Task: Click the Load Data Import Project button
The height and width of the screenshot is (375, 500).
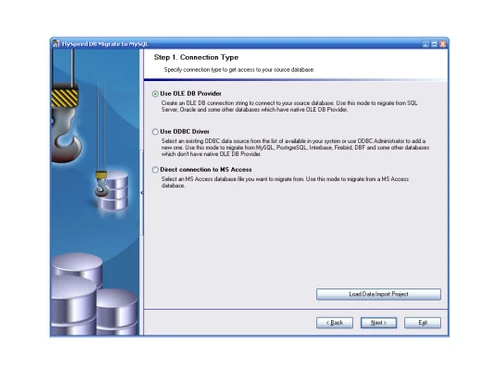Action: 378,294
